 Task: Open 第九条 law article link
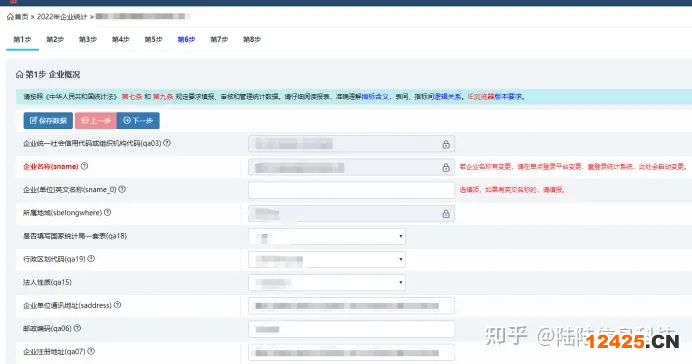click(x=163, y=97)
